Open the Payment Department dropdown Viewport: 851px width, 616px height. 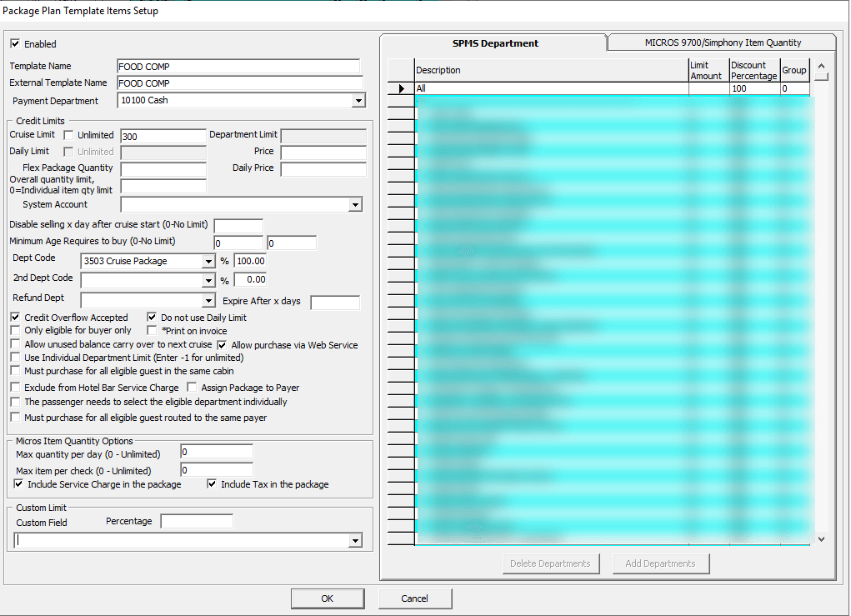(x=358, y=100)
